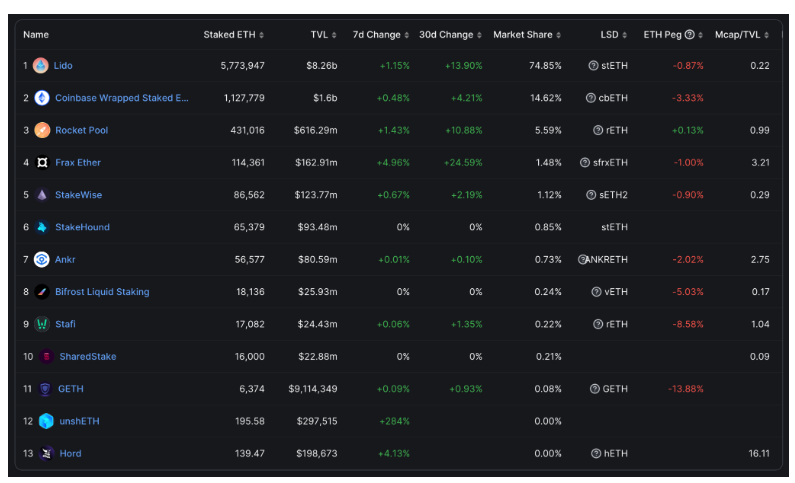Open the SharedStake link
The height and width of the screenshot is (483, 795).
click(88, 356)
